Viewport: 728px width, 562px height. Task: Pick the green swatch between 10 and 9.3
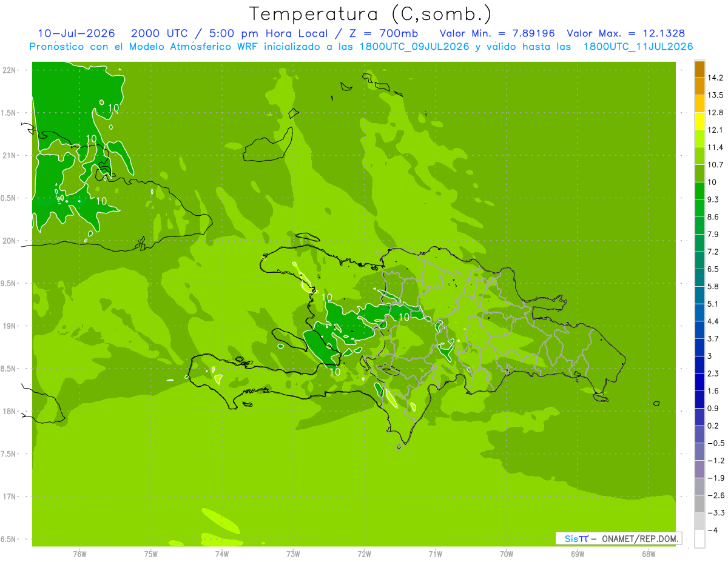coord(699,191)
